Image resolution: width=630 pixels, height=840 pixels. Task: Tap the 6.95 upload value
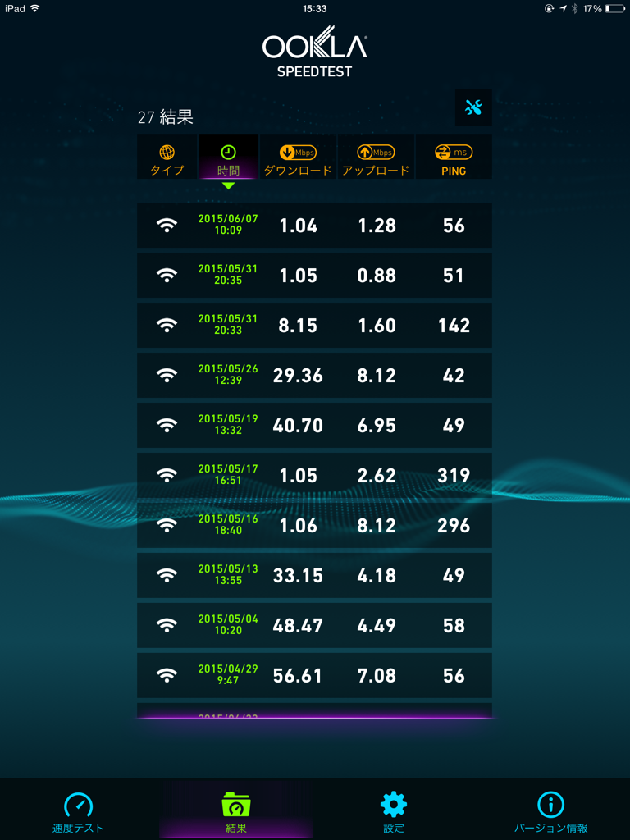click(x=377, y=426)
